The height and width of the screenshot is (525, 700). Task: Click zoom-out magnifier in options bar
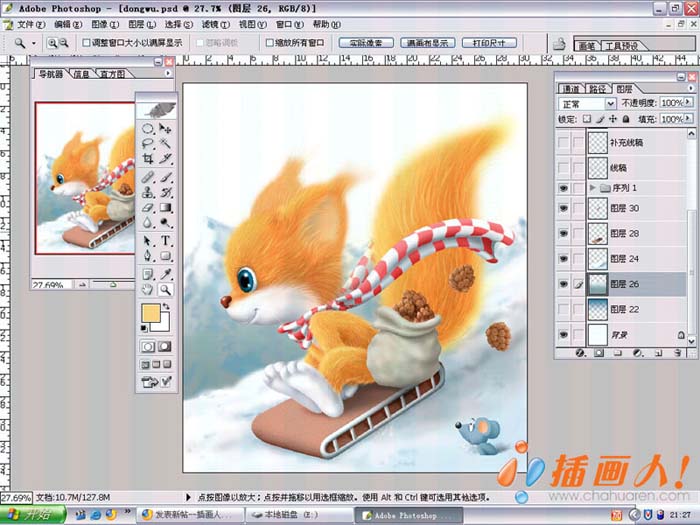click(x=64, y=43)
